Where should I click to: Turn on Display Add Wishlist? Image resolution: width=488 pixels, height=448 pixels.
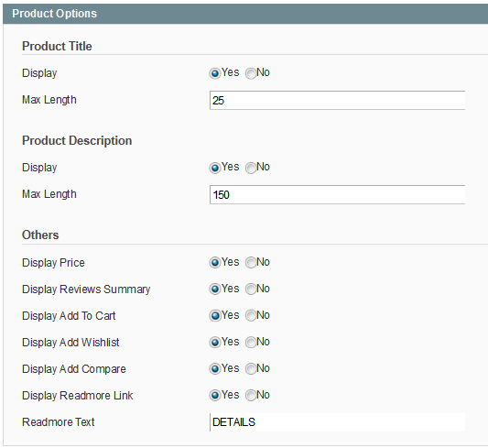click(215, 343)
